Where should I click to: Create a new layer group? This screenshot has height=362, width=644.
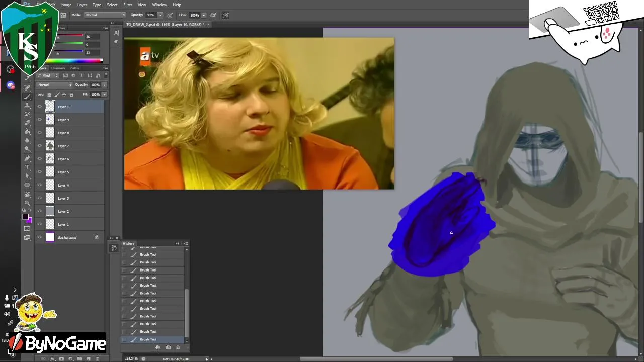click(79, 359)
